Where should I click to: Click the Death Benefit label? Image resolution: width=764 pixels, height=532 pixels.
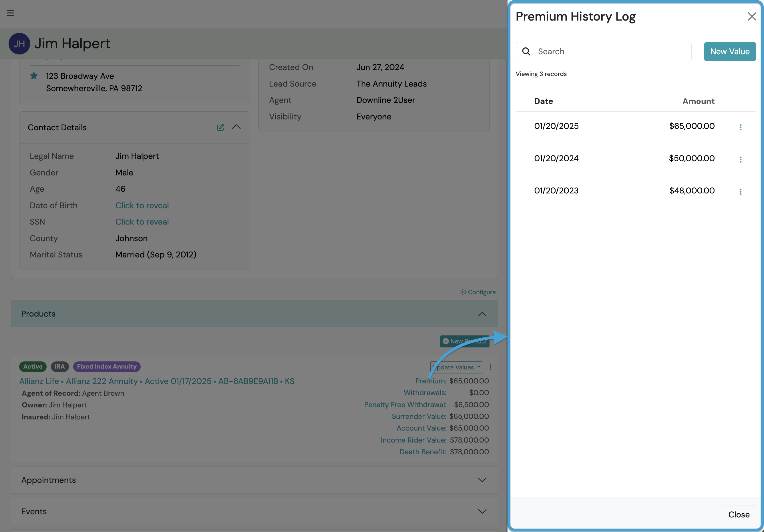point(423,451)
